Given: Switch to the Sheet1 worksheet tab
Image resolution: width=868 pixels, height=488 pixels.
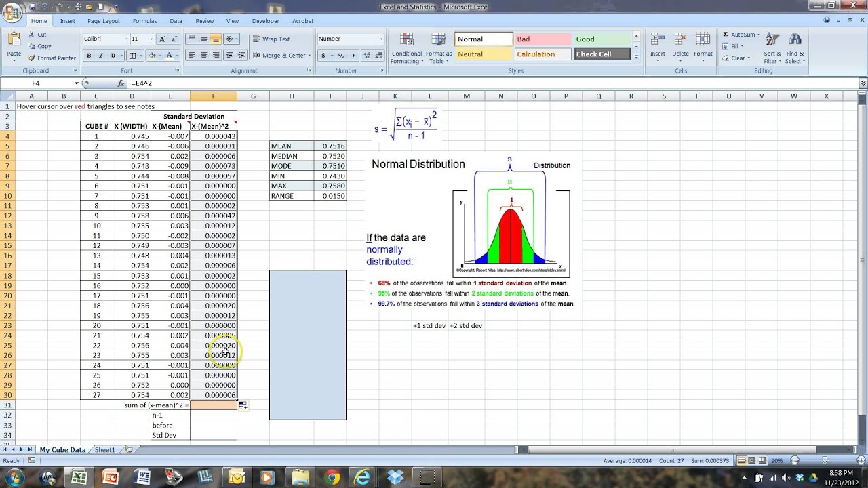Looking at the screenshot, I should pos(104,450).
